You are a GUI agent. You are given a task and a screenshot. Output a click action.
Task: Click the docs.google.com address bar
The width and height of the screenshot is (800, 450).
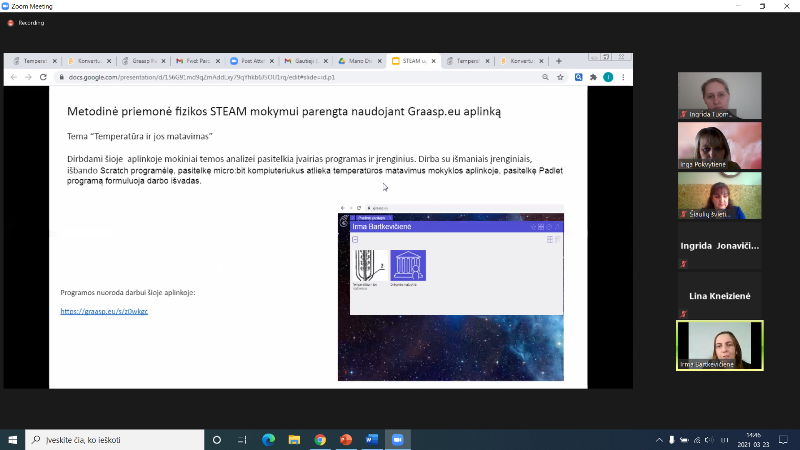pos(300,77)
